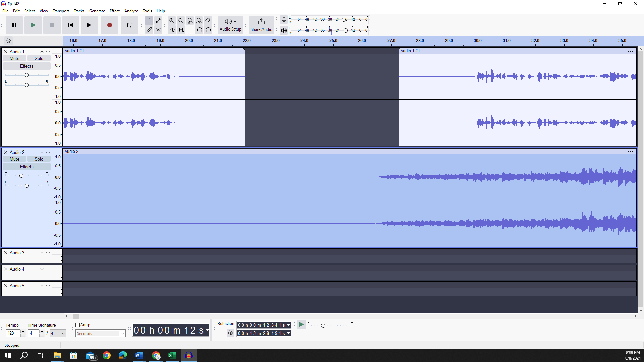
Task: Solo the Audio 1 track
Action: 39,58
